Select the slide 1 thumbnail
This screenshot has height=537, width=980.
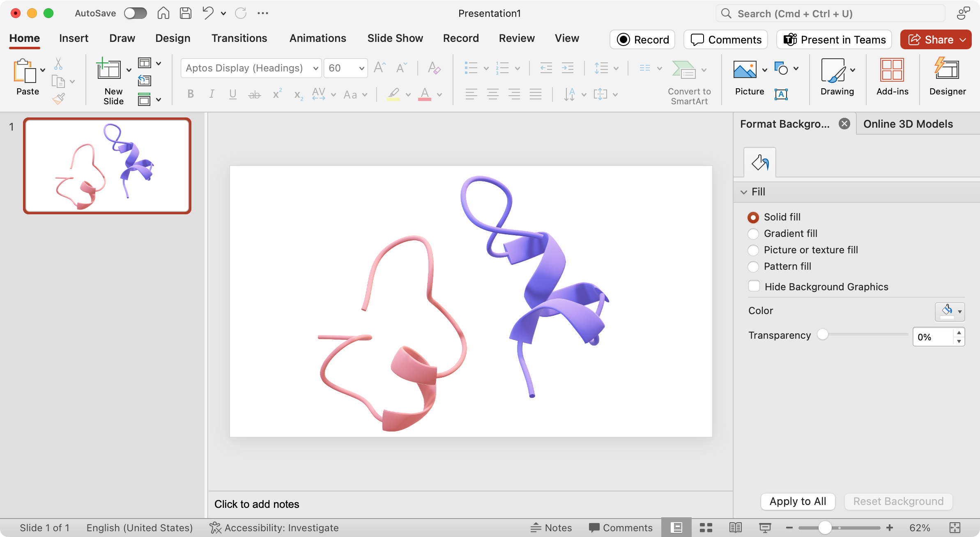coord(107,166)
